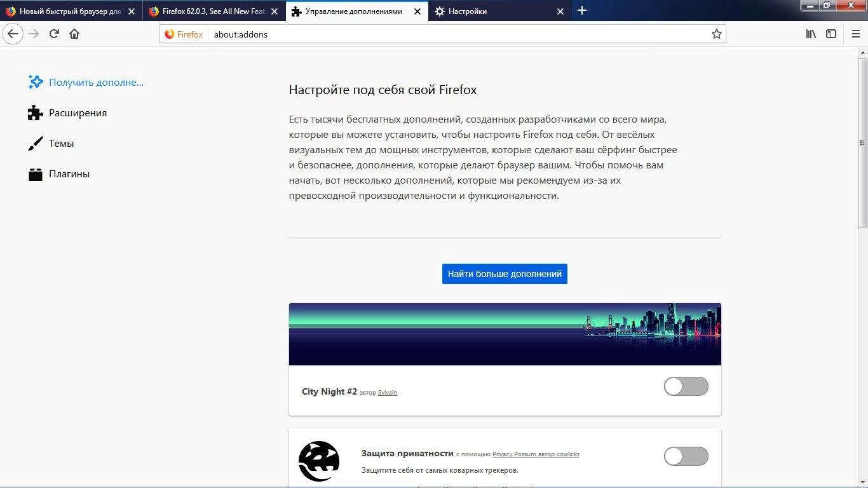
Task: Click the forward navigation arrow
Action: 34,34
